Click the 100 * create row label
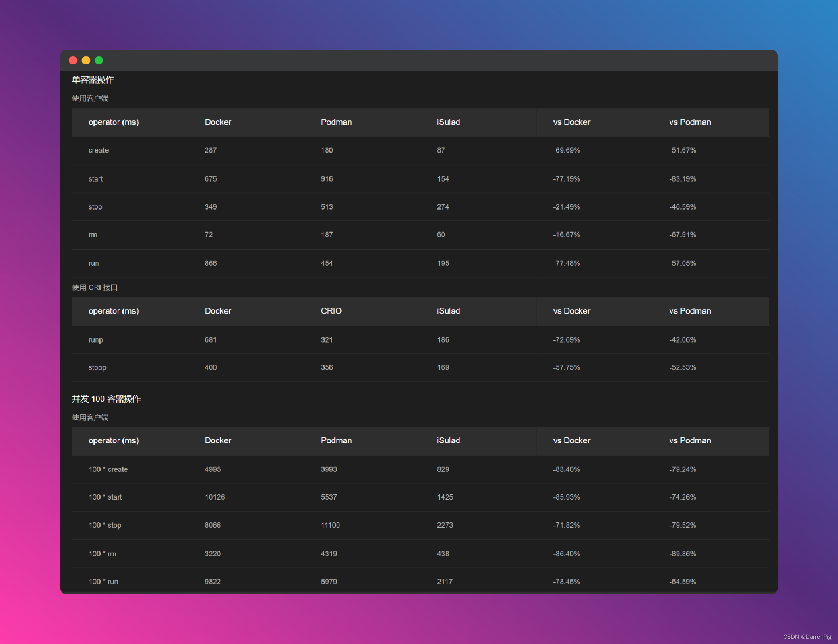 coord(108,469)
